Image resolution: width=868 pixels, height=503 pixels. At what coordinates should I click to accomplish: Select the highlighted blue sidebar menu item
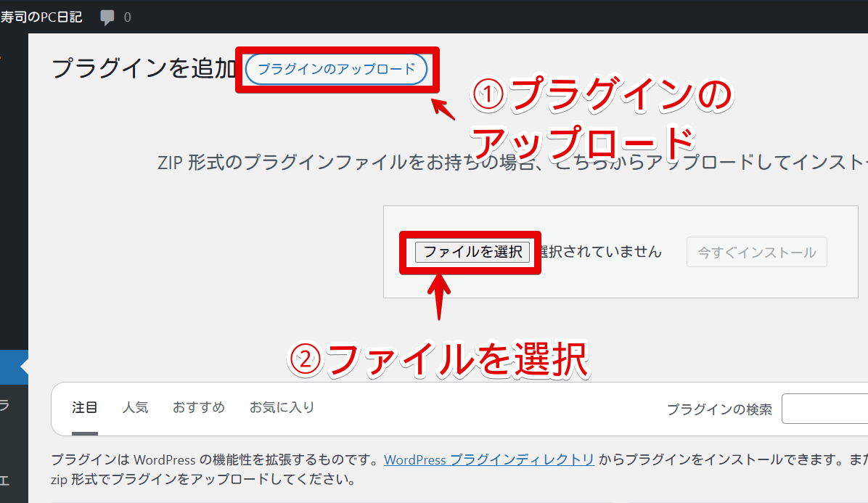[x=14, y=367]
